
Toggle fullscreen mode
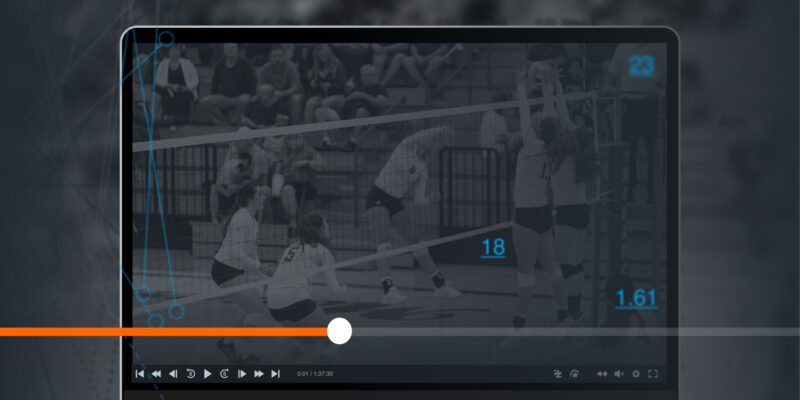(653, 374)
